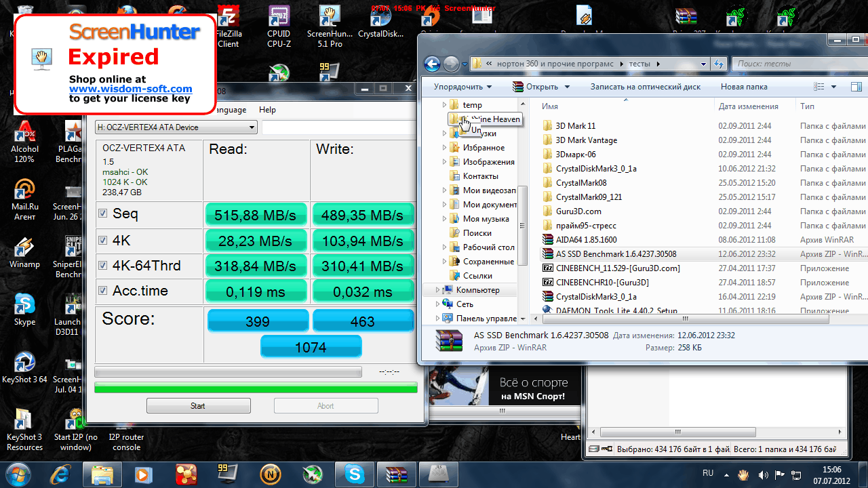Open the CPUID CPU-Z desktop shortcut
868x488 pixels.
tap(279, 26)
